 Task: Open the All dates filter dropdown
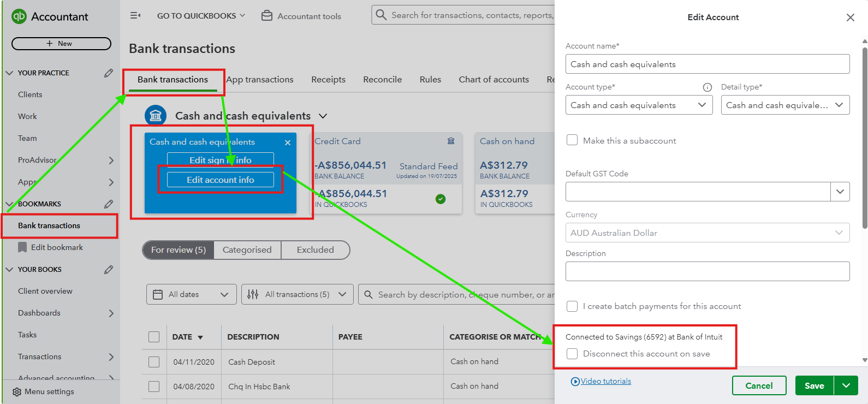(191, 294)
